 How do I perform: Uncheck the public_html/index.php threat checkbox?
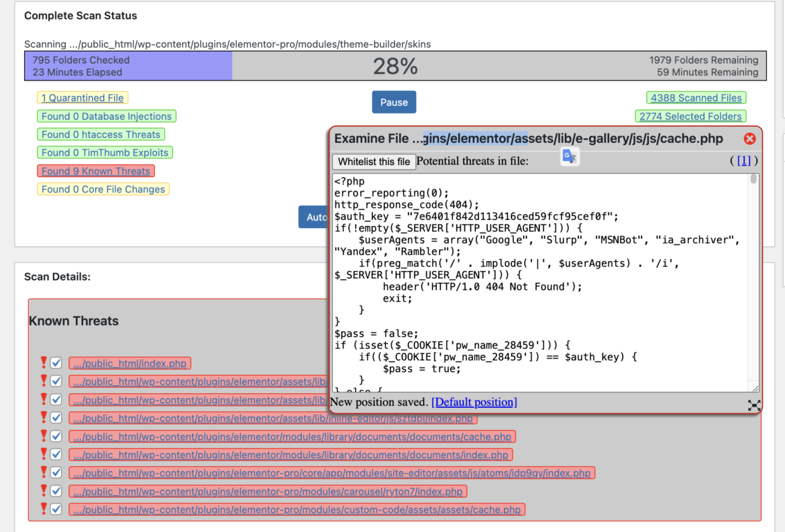point(56,363)
